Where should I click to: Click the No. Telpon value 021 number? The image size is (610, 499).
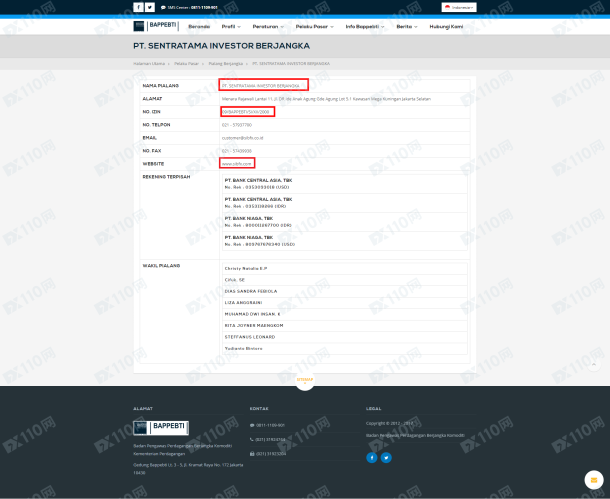tap(237, 125)
